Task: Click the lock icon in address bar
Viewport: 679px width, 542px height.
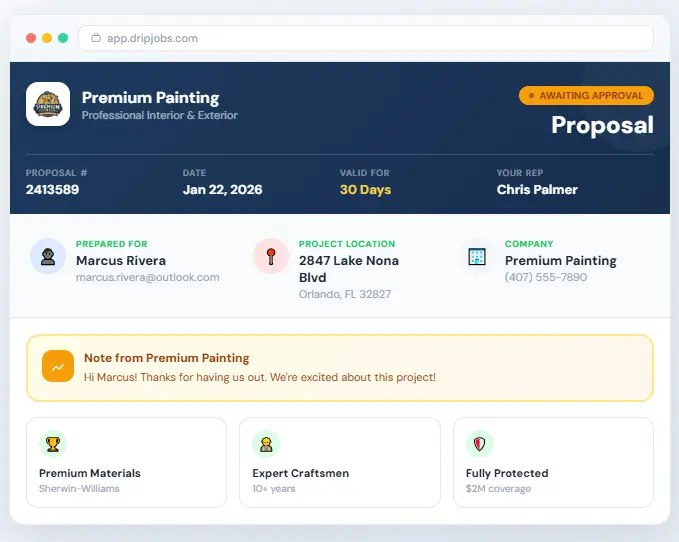Action: (x=96, y=38)
